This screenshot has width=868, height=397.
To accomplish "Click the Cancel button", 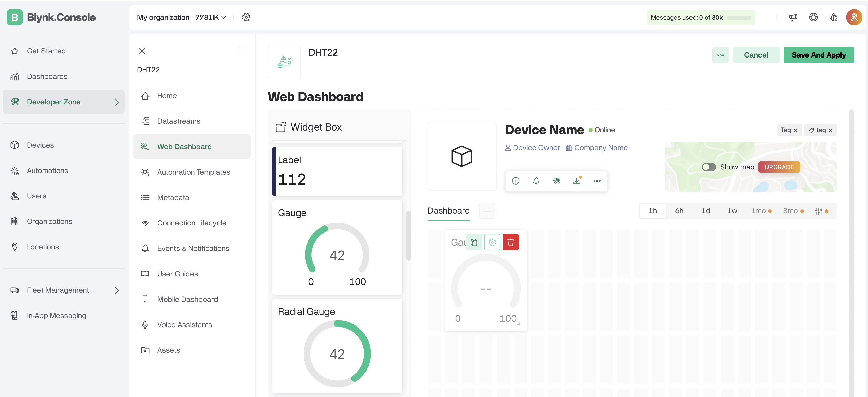I will (756, 55).
